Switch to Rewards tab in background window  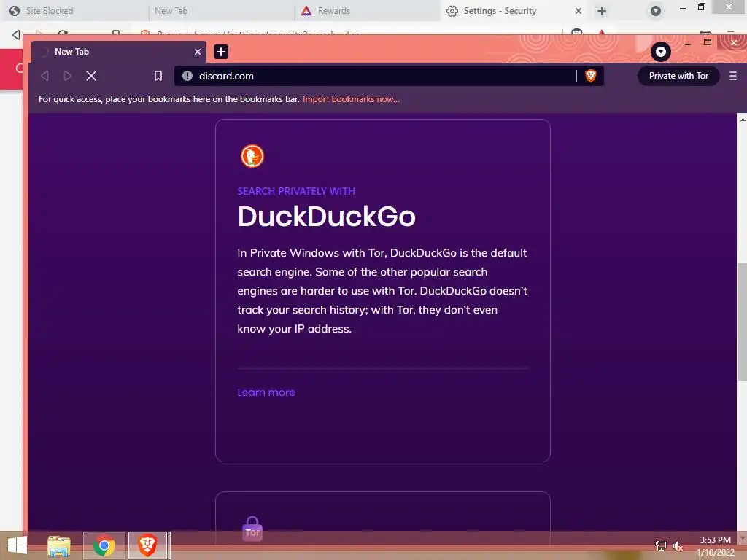coord(367,10)
